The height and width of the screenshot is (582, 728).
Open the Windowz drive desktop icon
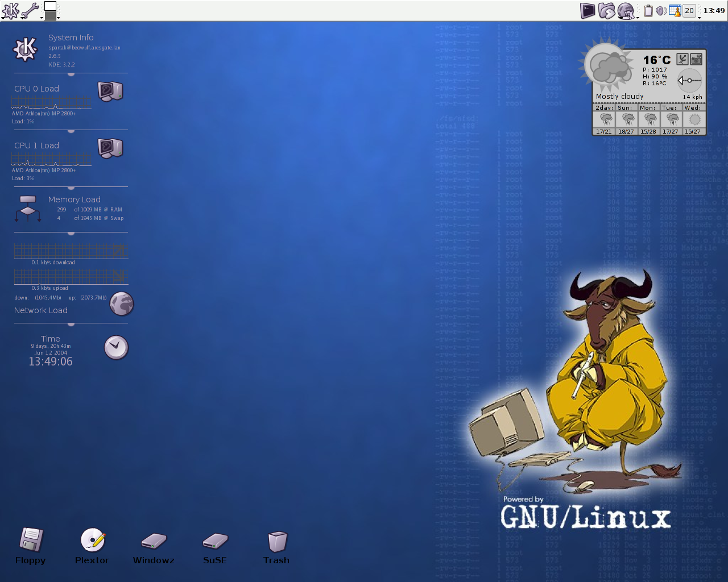[x=154, y=541]
